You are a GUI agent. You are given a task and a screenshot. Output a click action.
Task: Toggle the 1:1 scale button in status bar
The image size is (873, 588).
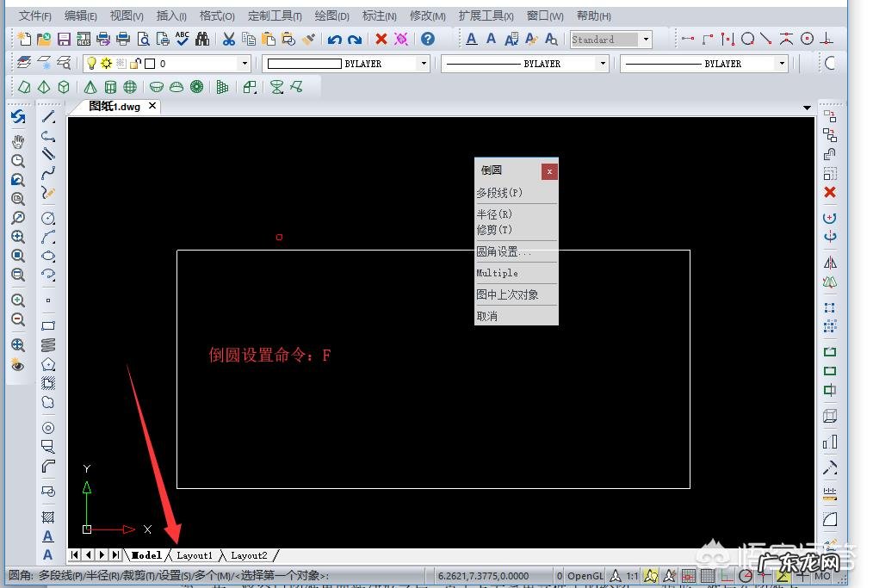pos(632,575)
